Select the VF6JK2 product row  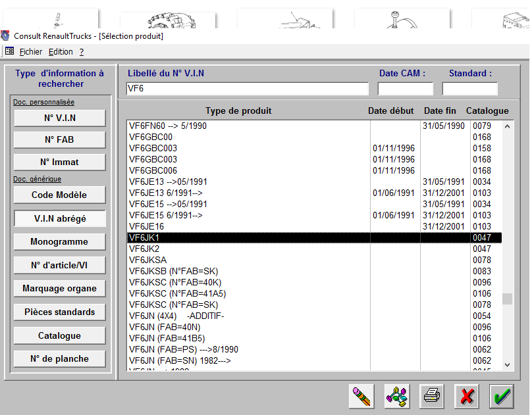pos(248,249)
